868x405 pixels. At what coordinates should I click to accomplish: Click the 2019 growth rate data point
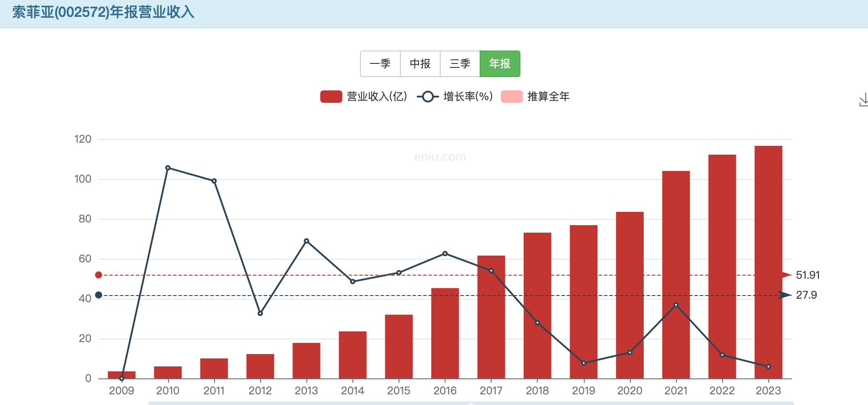click(x=584, y=363)
